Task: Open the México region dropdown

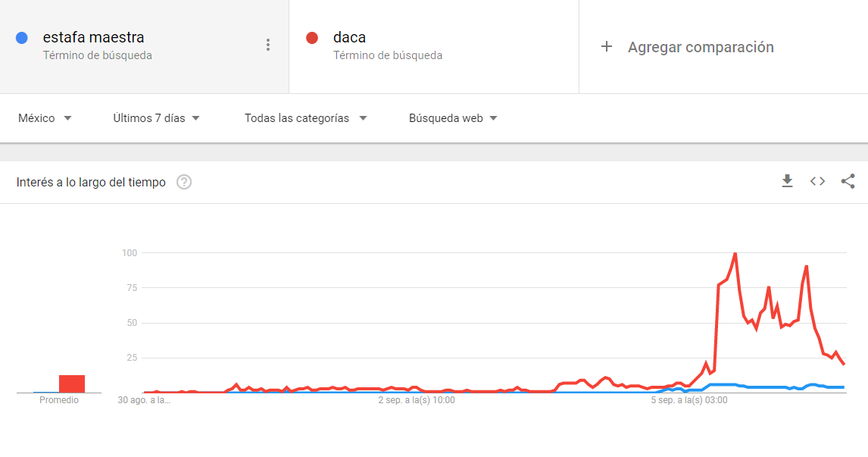Action: (x=45, y=118)
